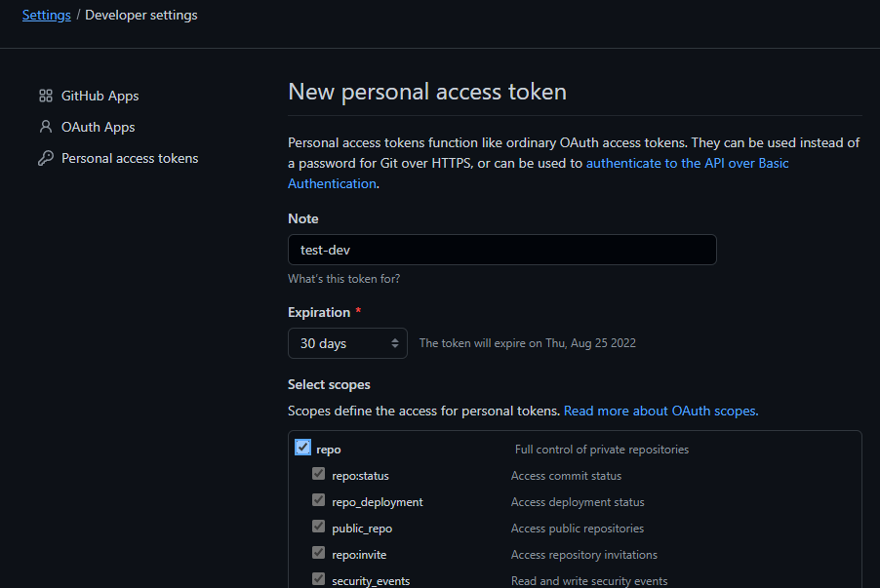Click the Personal access tokens key icon

point(46,158)
